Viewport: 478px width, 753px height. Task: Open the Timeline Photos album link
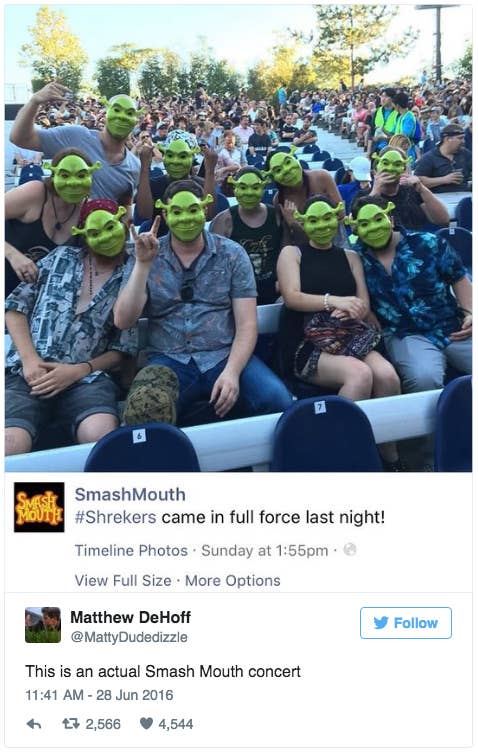click(x=131, y=550)
